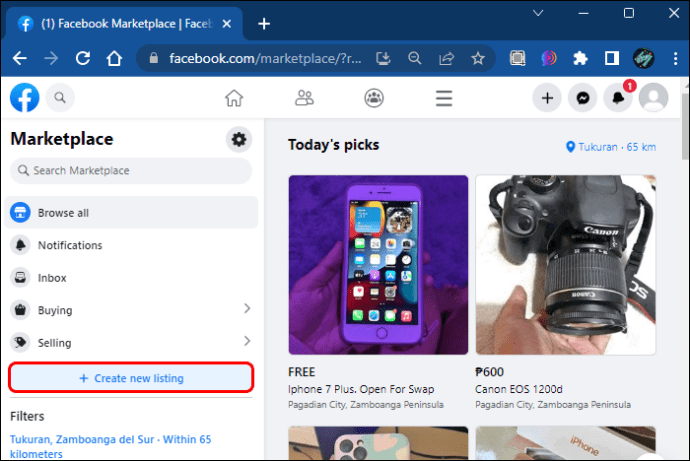Open Marketplace settings gear
The image size is (690, 461).
click(239, 140)
